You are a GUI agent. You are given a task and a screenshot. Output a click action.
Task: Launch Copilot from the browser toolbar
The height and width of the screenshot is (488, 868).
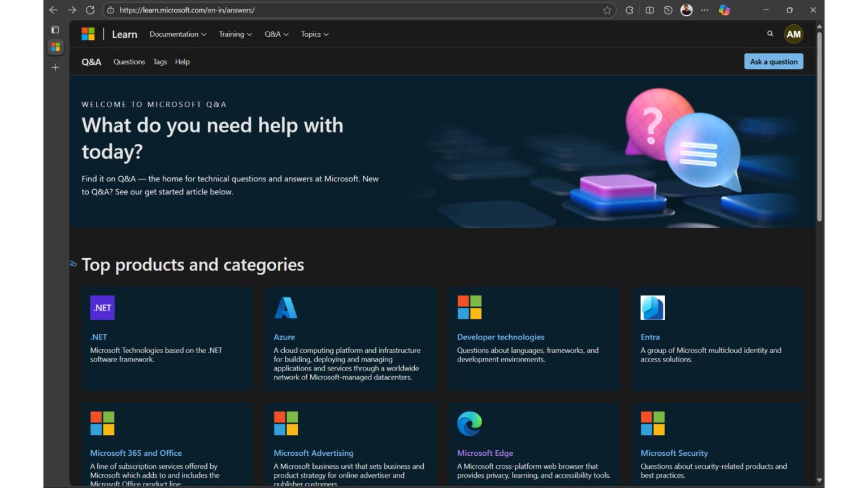point(724,10)
